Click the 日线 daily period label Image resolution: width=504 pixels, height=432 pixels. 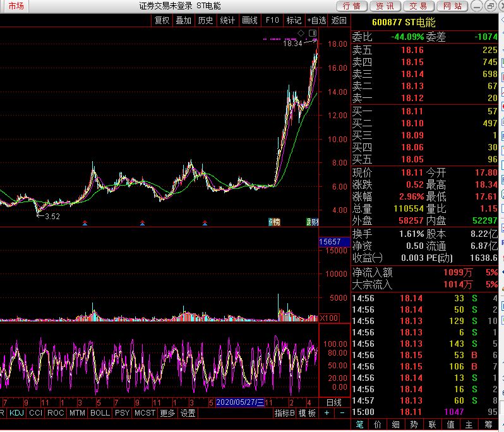tap(333, 402)
